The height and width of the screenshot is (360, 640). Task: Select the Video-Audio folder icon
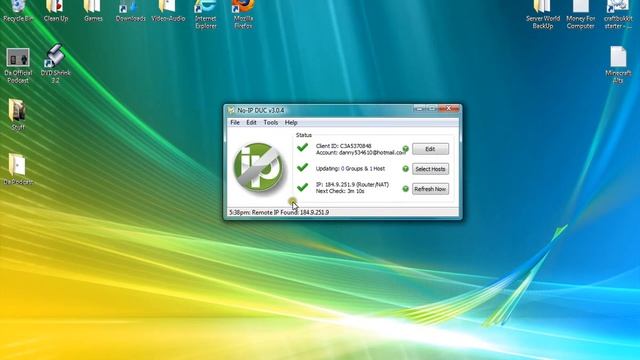pos(168,11)
